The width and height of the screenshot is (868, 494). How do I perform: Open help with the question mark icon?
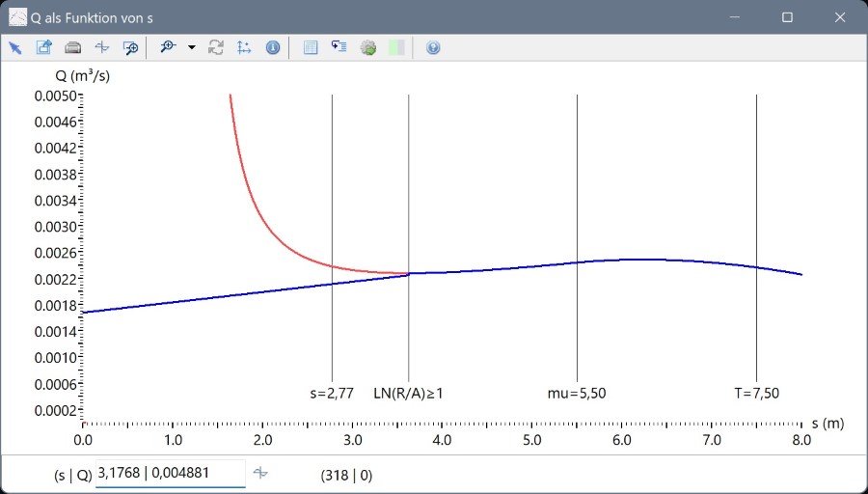[x=433, y=47]
